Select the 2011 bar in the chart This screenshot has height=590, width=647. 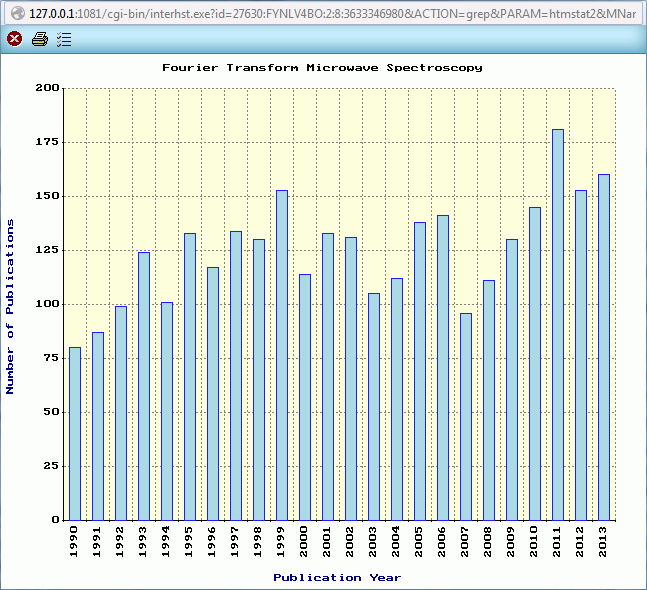coord(557,324)
